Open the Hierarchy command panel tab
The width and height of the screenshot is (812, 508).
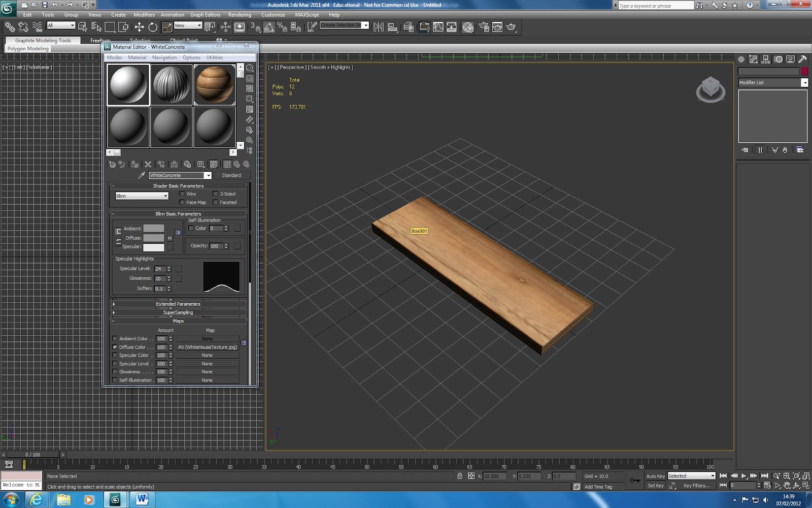[x=766, y=59]
